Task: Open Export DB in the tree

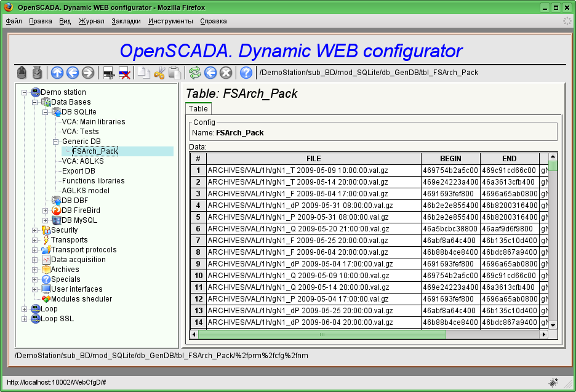Action: [x=79, y=171]
